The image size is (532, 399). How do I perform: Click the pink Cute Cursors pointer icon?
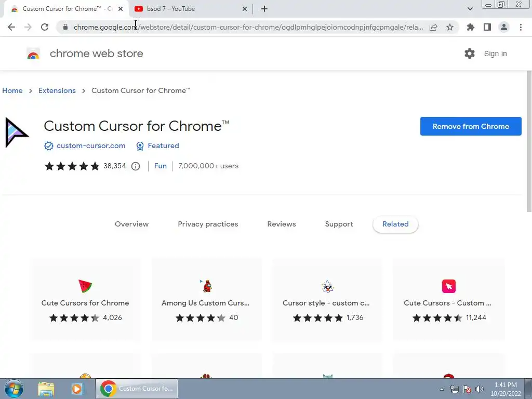click(x=448, y=286)
